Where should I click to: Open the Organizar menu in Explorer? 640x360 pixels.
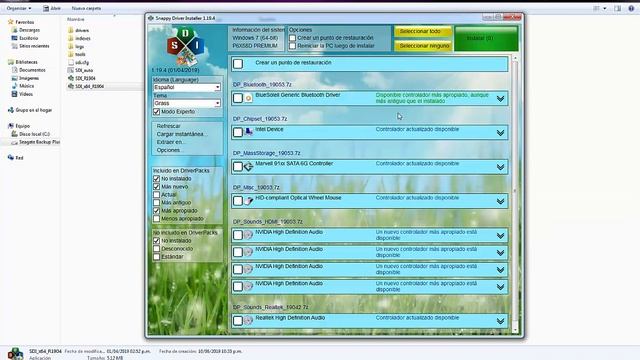click(x=18, y=8)
